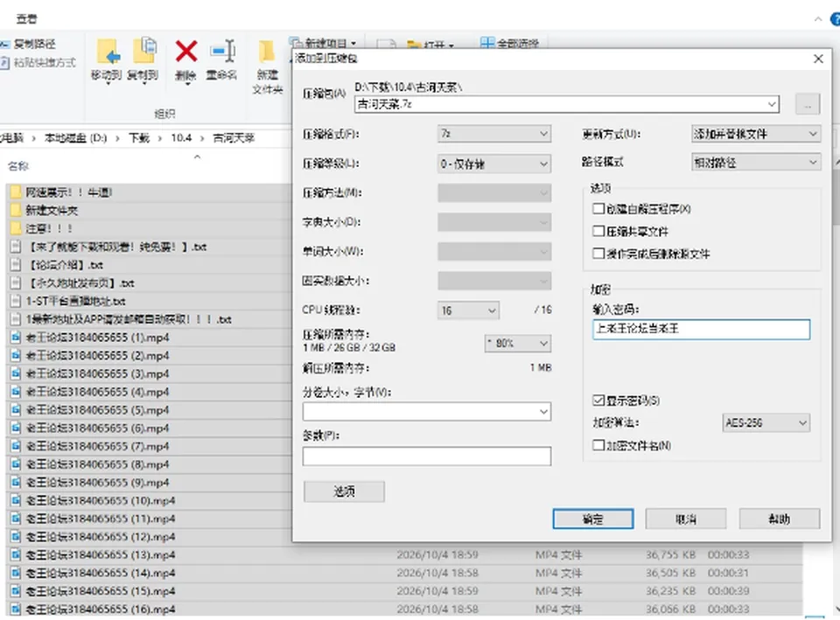Viewport: 840px width, 620px height.
Task: Click the 选项 button in the dialog
Action: pyautogui.click(x=344, y=491)
